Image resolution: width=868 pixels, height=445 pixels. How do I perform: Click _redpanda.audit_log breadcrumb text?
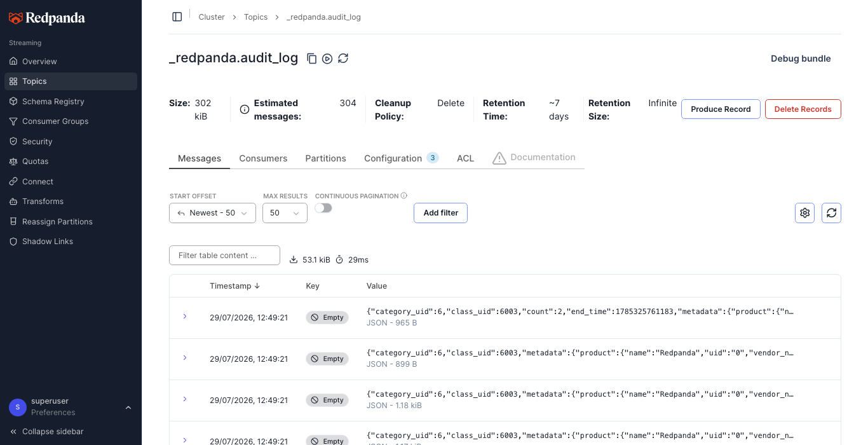tap(323, 17)
